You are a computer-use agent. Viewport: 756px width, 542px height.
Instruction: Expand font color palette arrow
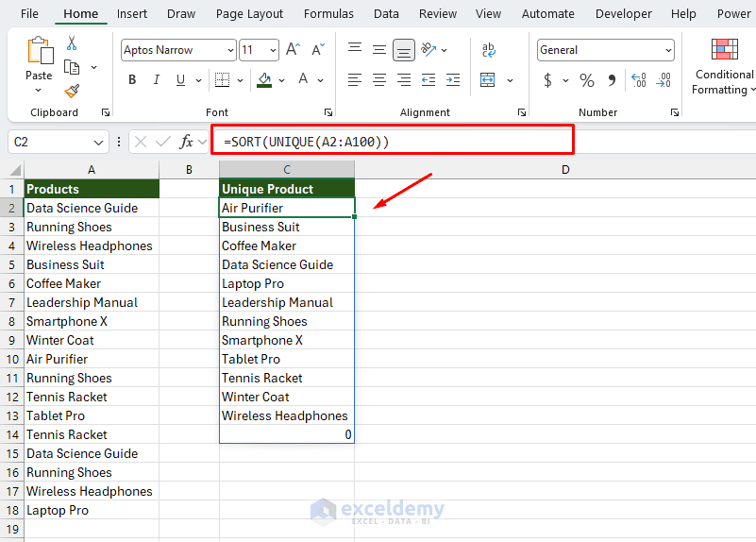(321, 80)
